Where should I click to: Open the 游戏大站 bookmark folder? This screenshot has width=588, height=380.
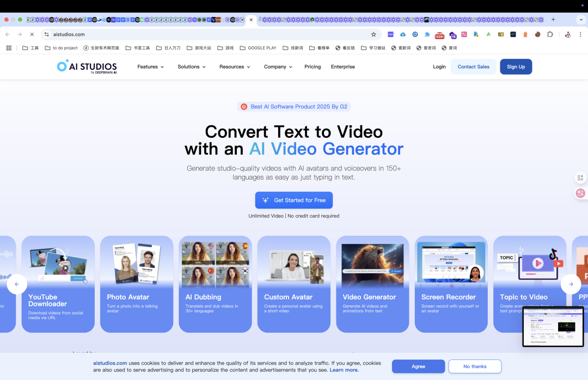[x=199, y=48]
